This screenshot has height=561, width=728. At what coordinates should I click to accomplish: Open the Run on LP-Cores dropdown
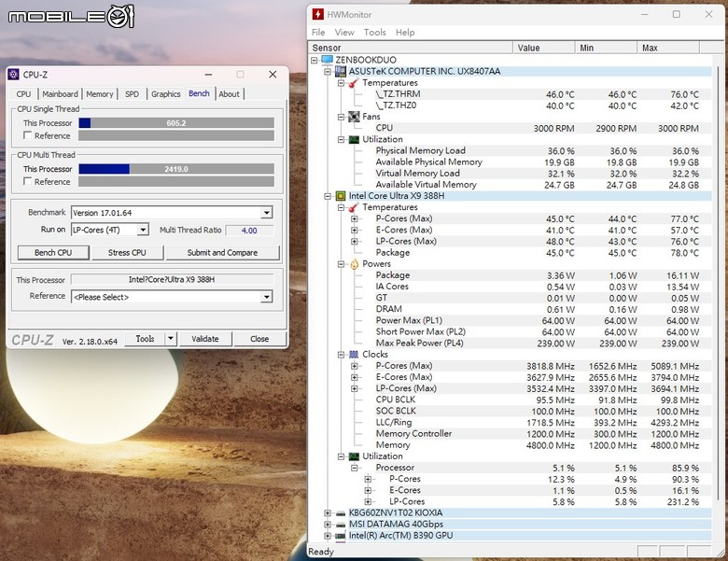pyautogui.click(x=143, y=230)
